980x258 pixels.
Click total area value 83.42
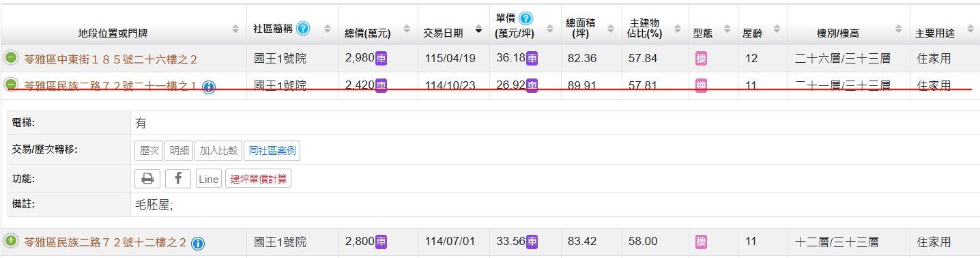coord(582,242)
